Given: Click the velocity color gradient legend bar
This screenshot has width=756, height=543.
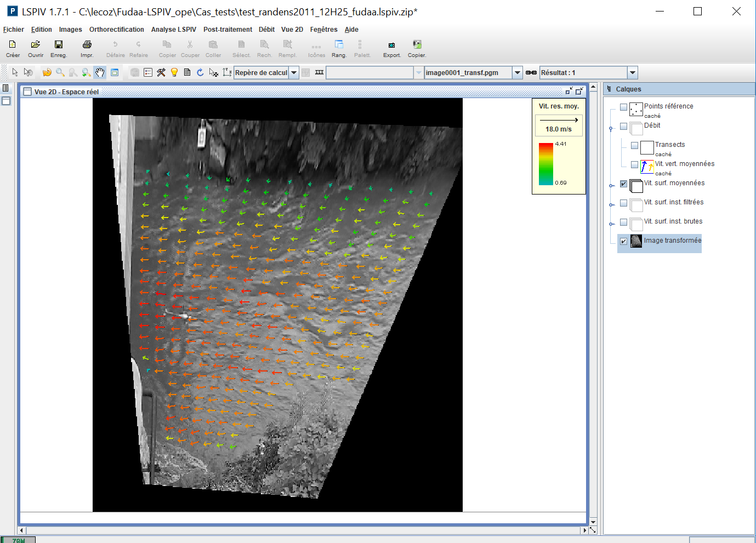Looking at the screenshot, I should 546,164.
